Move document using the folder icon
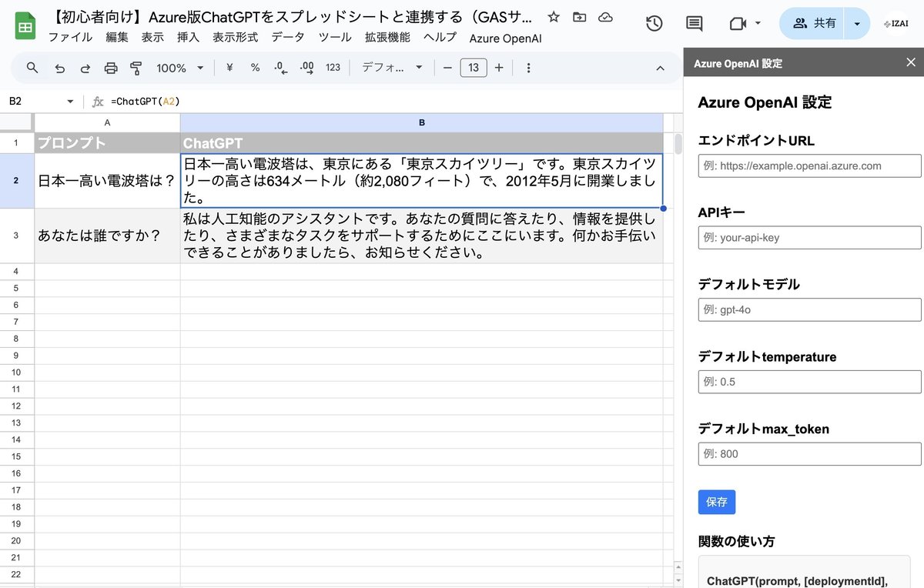Image resolution: width=924 pixels, height=588 pixels. pos(579,18)
